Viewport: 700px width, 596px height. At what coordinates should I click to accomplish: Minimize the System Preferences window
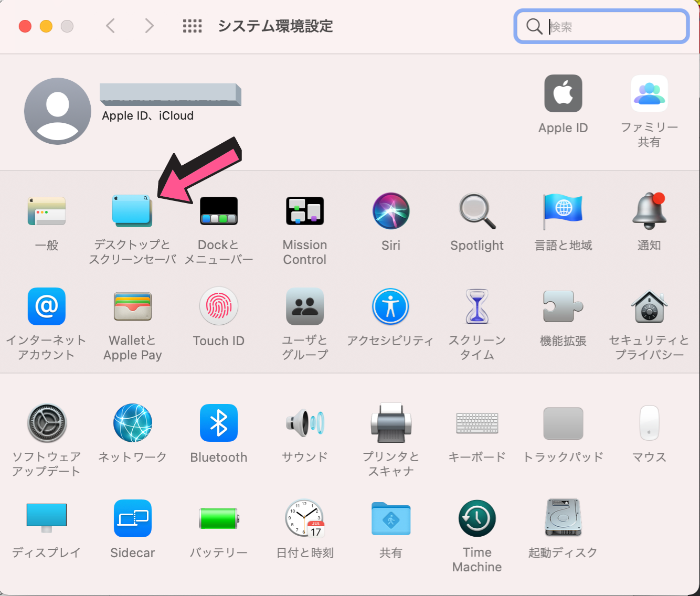coord(46,26)
